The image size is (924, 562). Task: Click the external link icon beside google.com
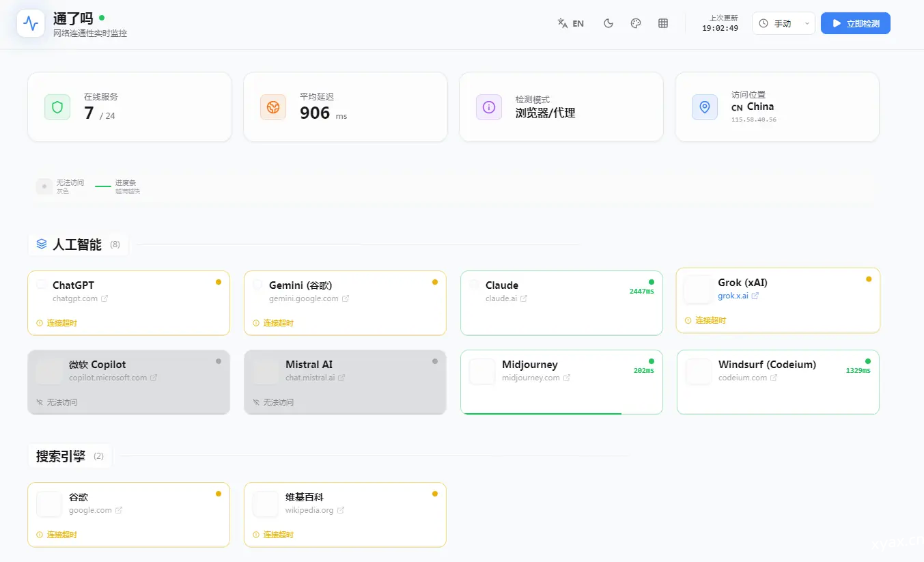[x=119, y=510]
